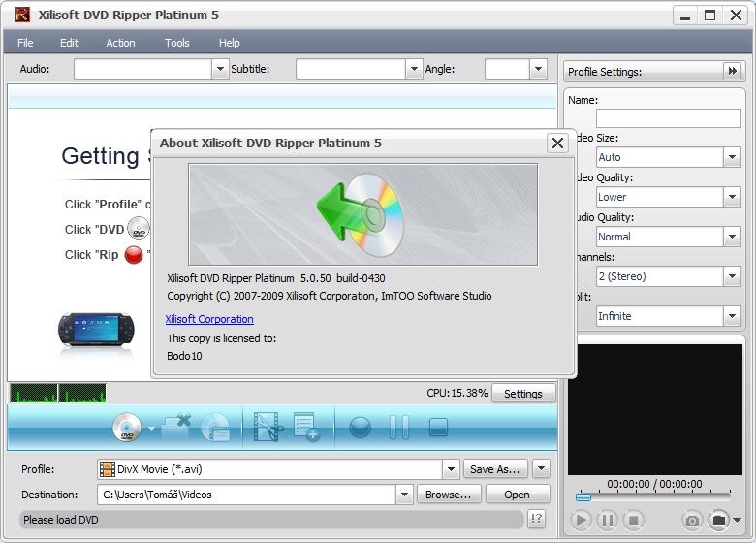Click in the profile Name input field
Screen dimensions: 756x543
pyautogui.click(x=668, y=118)
